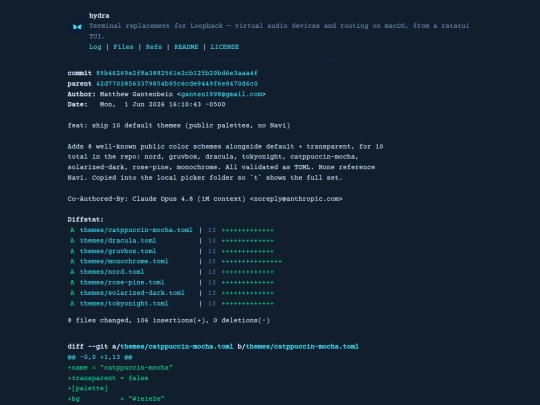
Task: Click the added line '+name = "catppuccin-mocha"'
Action: [x=120, y=367]
